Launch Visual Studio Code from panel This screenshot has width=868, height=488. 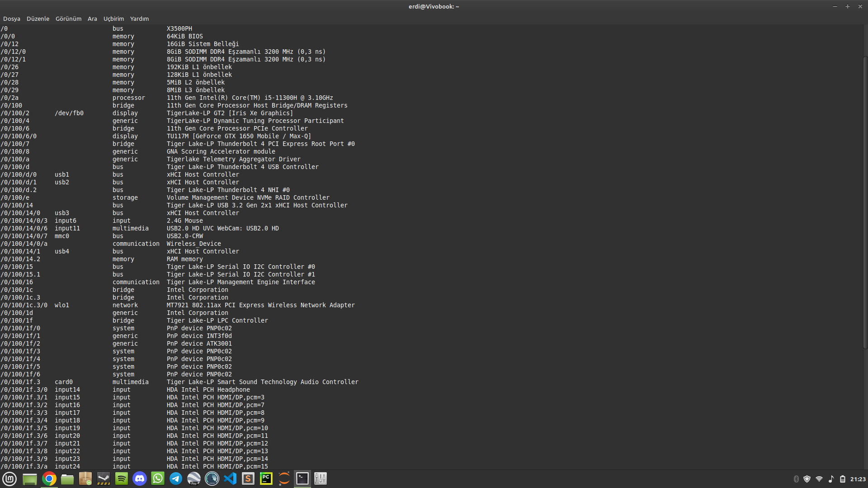(x=230, y=479)
